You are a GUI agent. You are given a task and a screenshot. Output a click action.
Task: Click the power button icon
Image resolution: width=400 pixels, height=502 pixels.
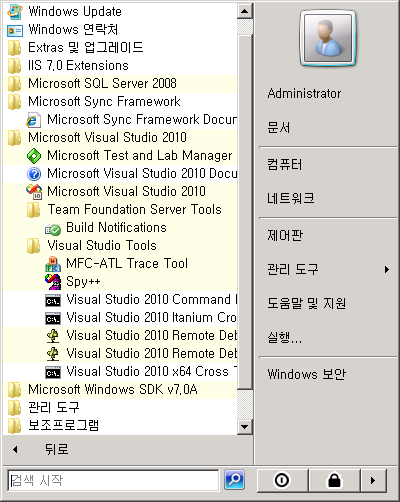point(282,480)
